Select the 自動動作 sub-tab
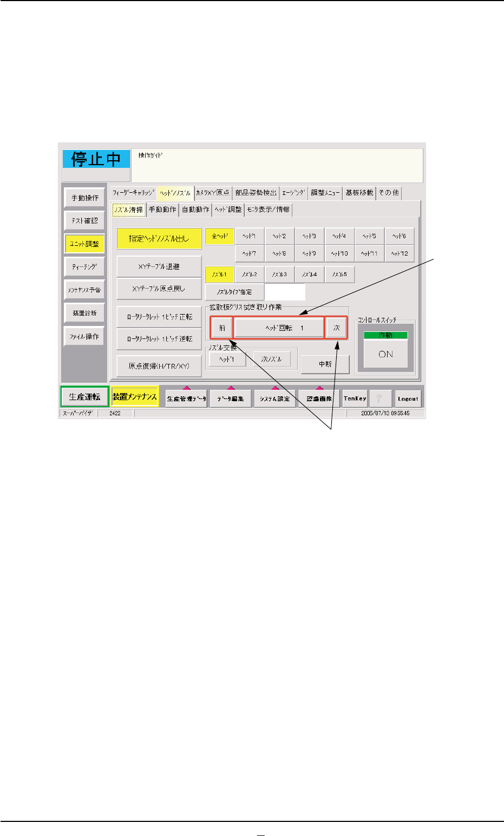 pyautogui.click(x=195, y=210)
